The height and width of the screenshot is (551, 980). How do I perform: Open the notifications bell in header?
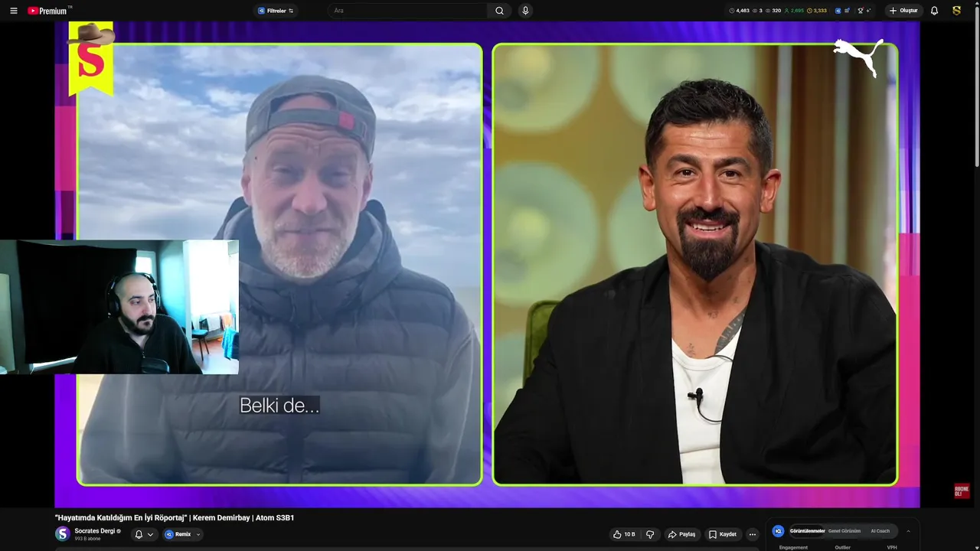[934, 11]
